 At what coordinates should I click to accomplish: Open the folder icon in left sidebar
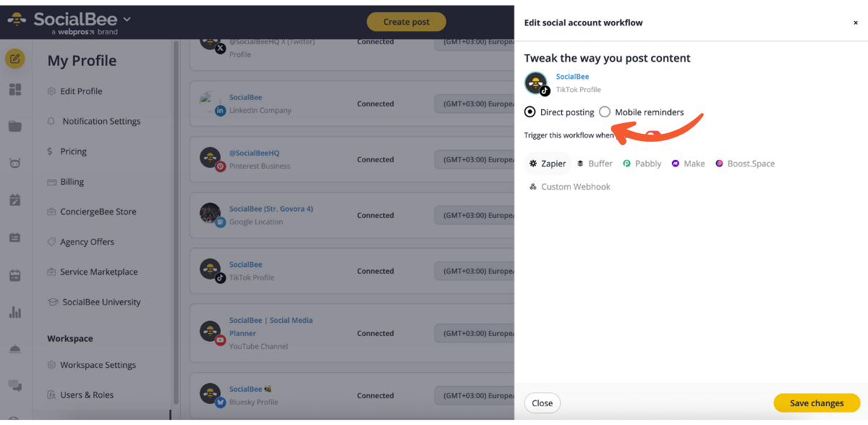15,127
